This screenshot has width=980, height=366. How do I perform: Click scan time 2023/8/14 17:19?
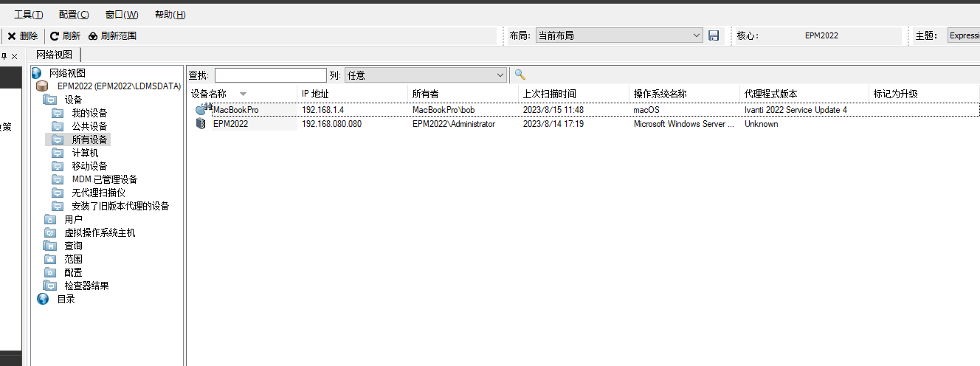point(553,124)
